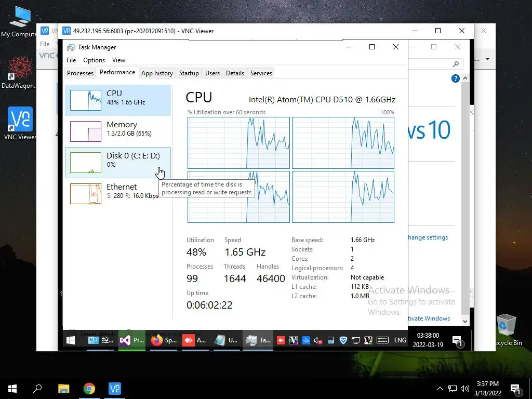Open Recycle Bin desktop icon

[x=508, y=330]
